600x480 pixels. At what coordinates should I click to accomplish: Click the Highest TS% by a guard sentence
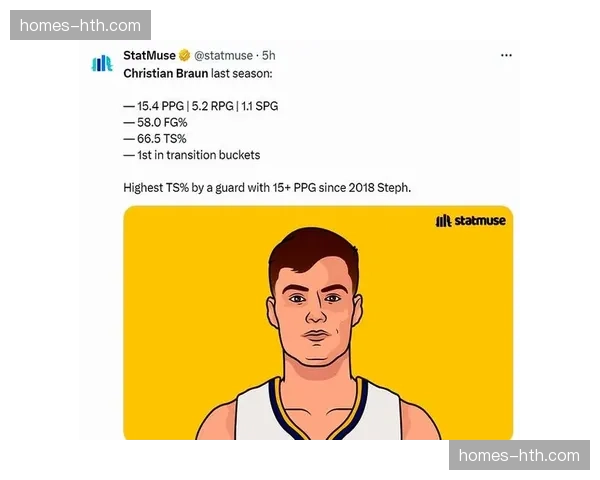[267, 188]
